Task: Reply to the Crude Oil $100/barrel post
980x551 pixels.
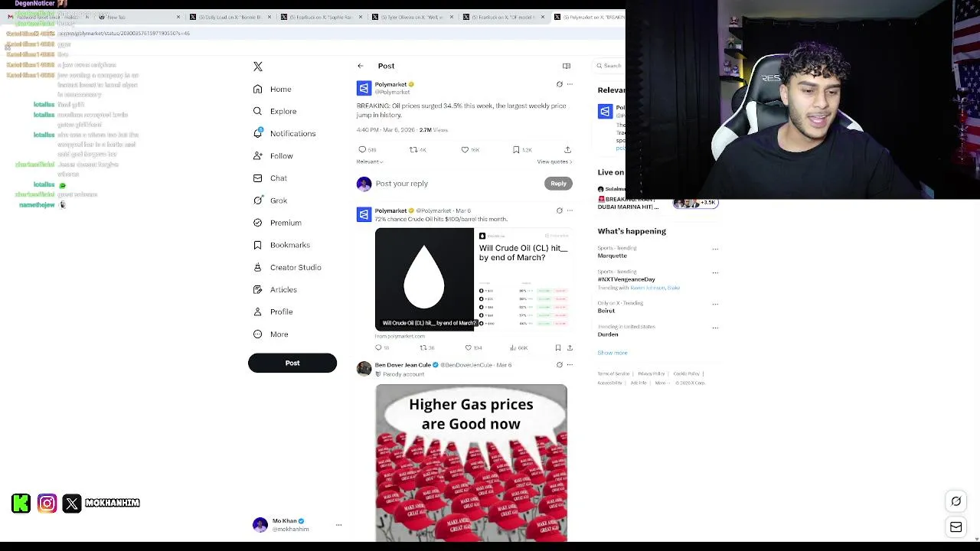Action: pyautogui.click(x=381, y=347)
